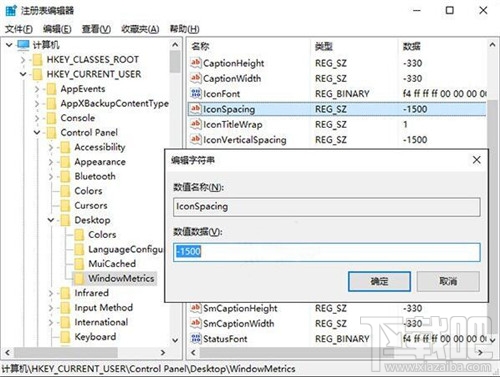This screenshot has width=500, height=377.
Task: Click the 计算机 computer icon in the tree
Action: tap(23, 45)
